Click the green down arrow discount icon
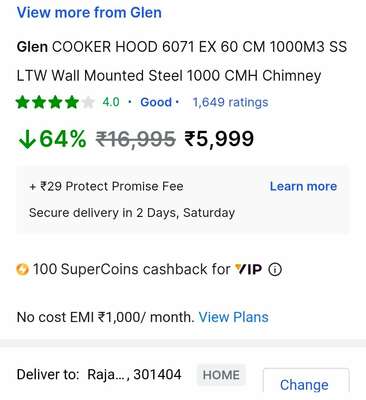 [27, 139]
